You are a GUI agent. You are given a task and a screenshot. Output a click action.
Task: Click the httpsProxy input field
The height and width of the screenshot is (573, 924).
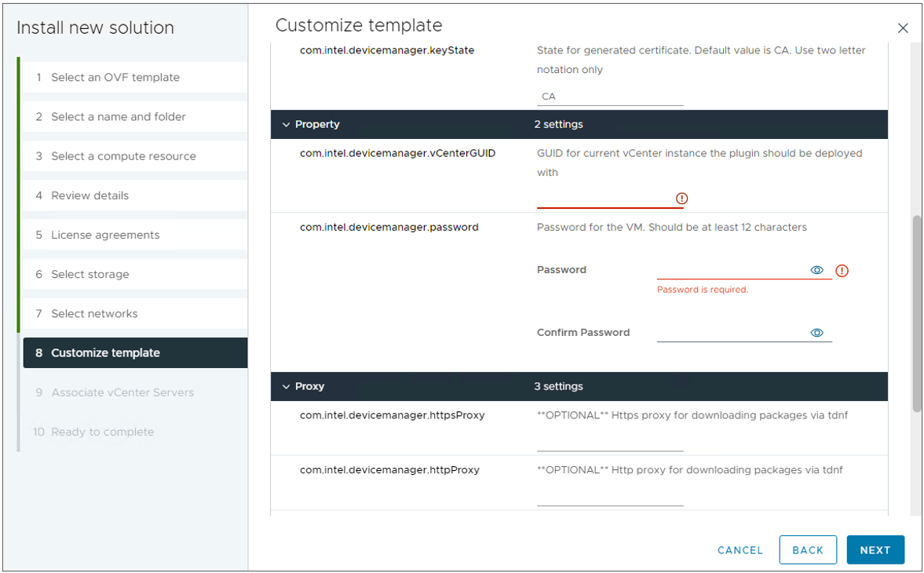(610, 442)
